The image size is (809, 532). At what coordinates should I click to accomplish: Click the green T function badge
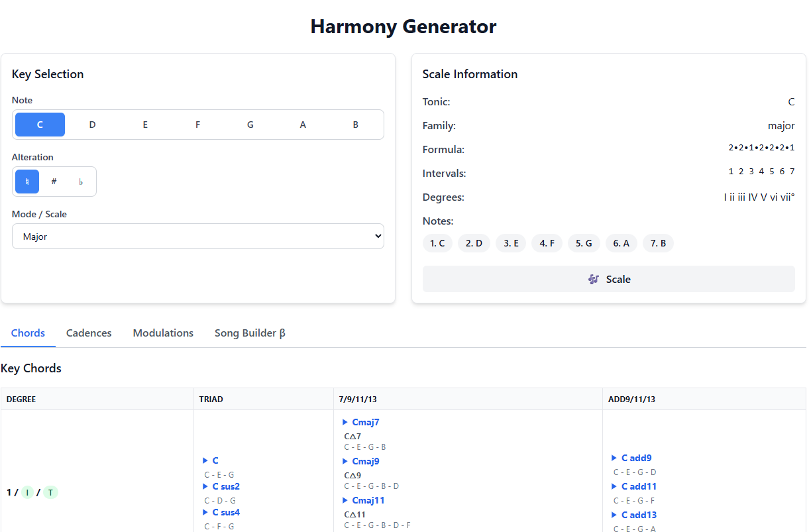(51, 492)
